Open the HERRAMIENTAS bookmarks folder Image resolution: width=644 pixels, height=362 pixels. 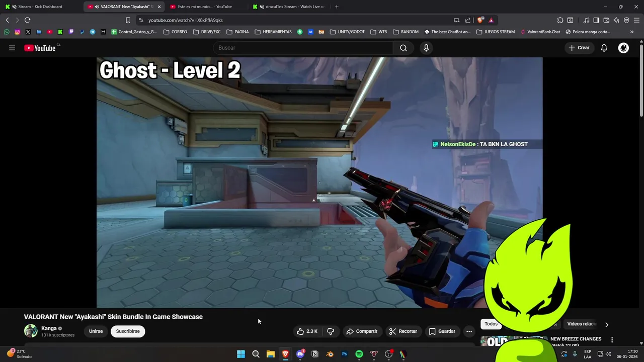point(273,32)
